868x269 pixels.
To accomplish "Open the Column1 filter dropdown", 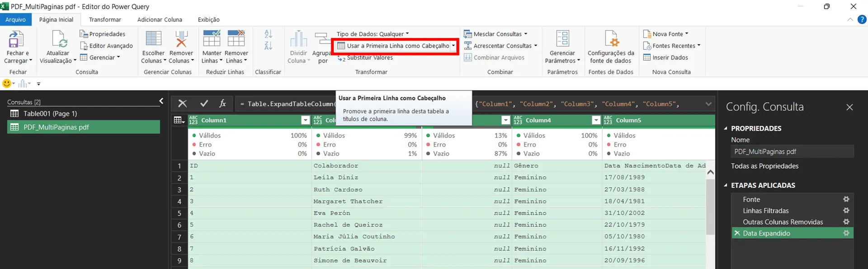I will coord(306,120).
